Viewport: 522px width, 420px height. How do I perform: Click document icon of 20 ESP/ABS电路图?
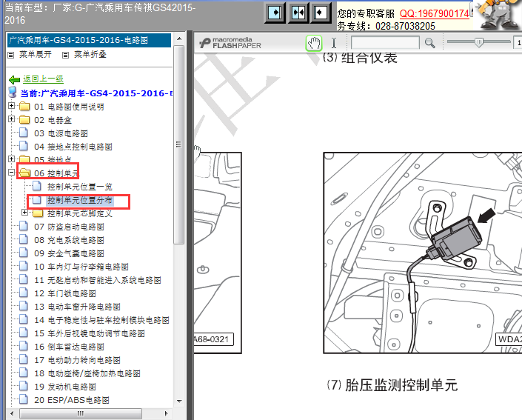pyautogui.click(x=24, y=399)
